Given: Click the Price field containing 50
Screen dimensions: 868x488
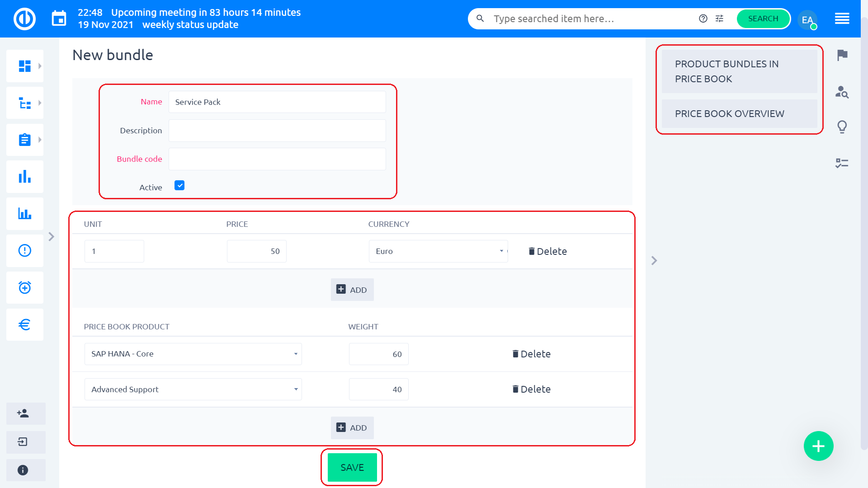Looking at the screenshot, I should [x=256, y=251].
